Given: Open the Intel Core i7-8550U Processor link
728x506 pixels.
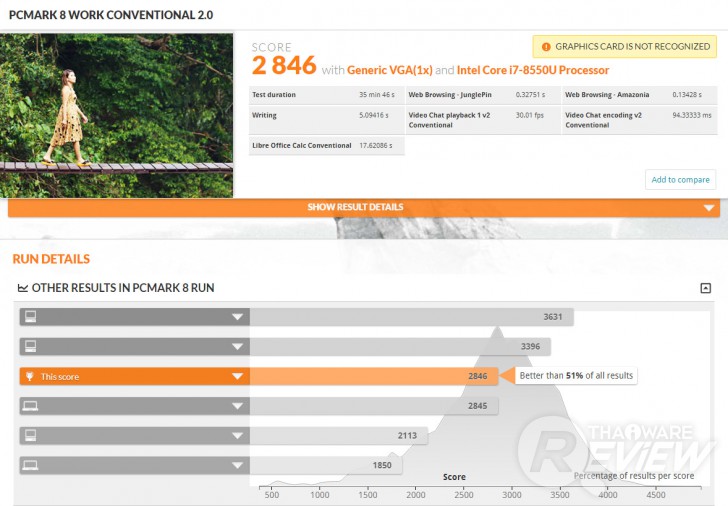Looking at the screenshot, I should 533,70.
